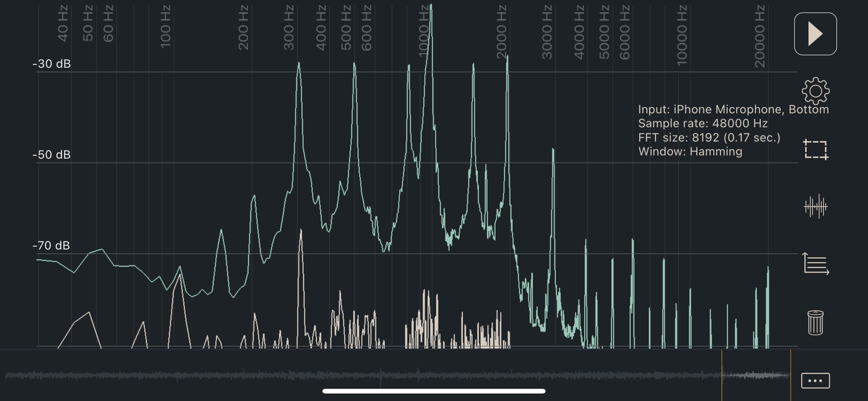Click the Window: Hamming label

(x=690, y=151)
